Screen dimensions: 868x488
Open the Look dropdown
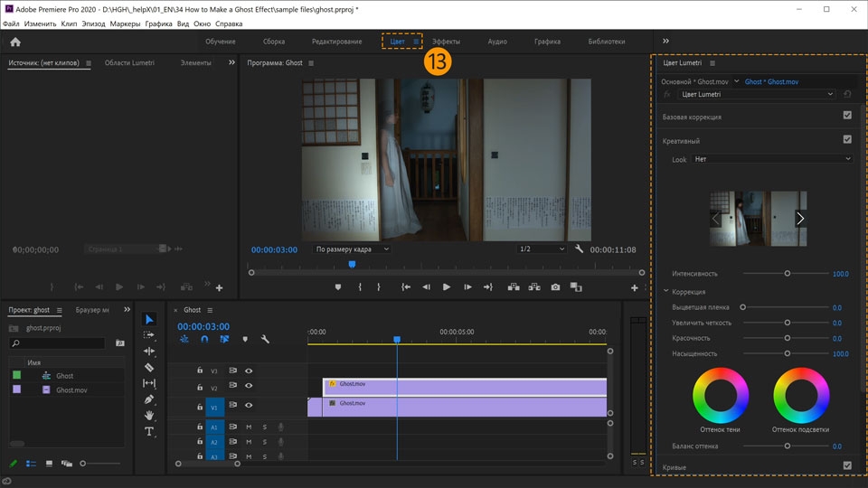coord(772,159)
